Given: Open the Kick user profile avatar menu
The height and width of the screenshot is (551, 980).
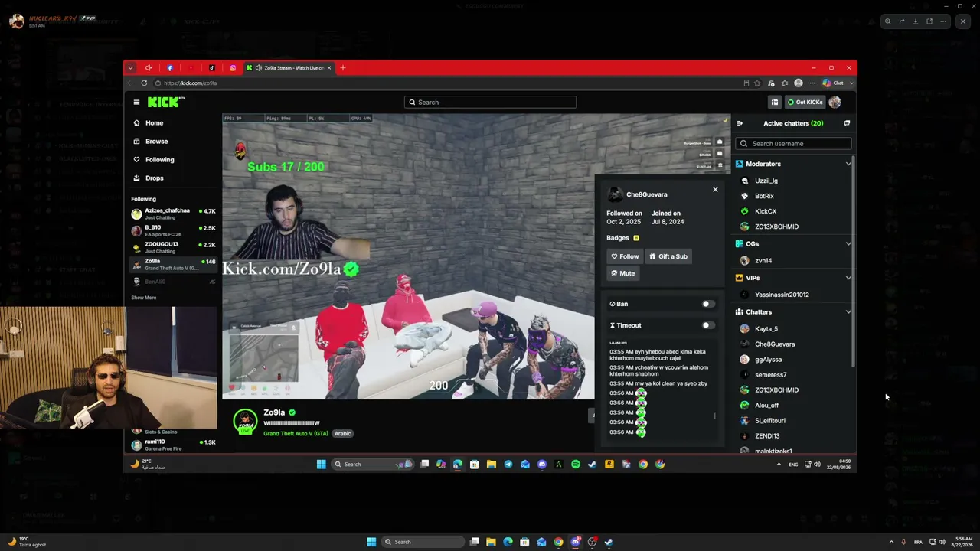Looking at the screenshot, I should point(835,102).
